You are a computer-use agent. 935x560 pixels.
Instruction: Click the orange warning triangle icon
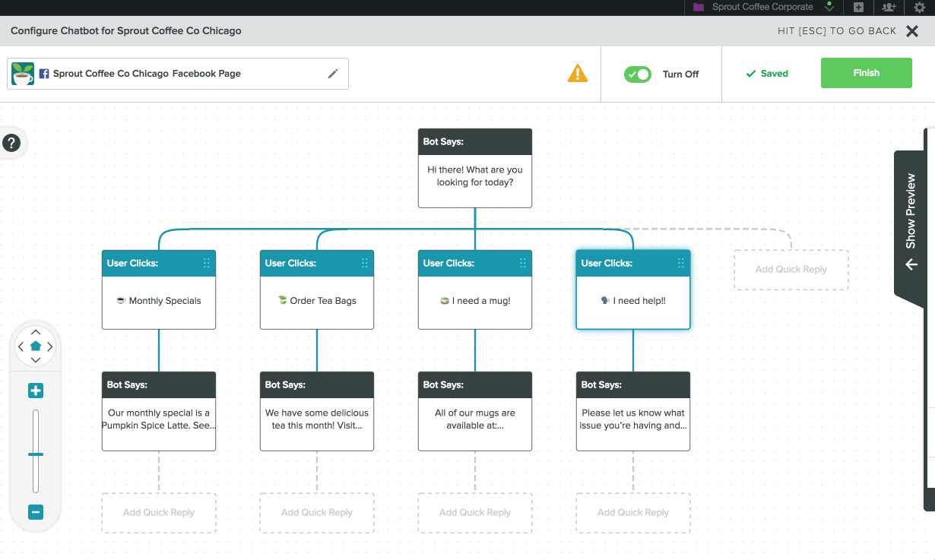point(578,74)
